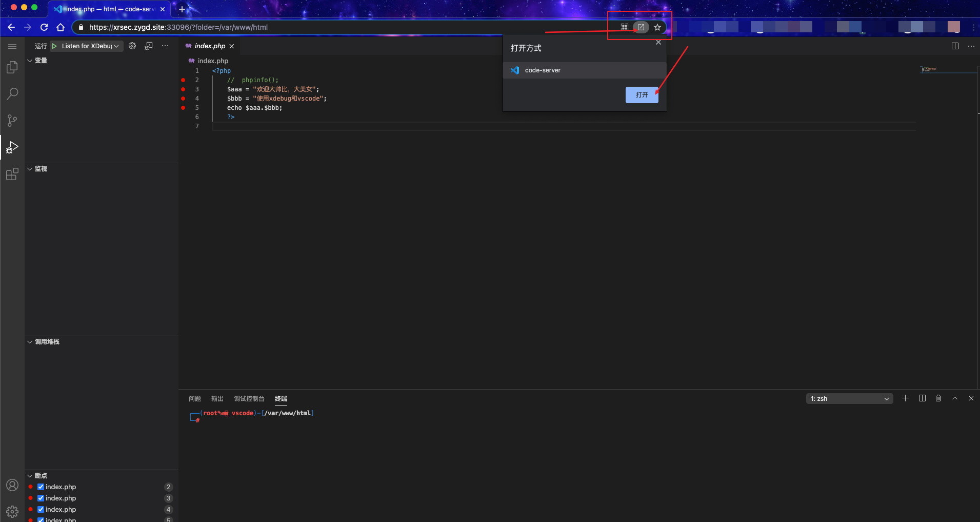Remove the breakpoint dot on line 5

[x=183, y=108]
